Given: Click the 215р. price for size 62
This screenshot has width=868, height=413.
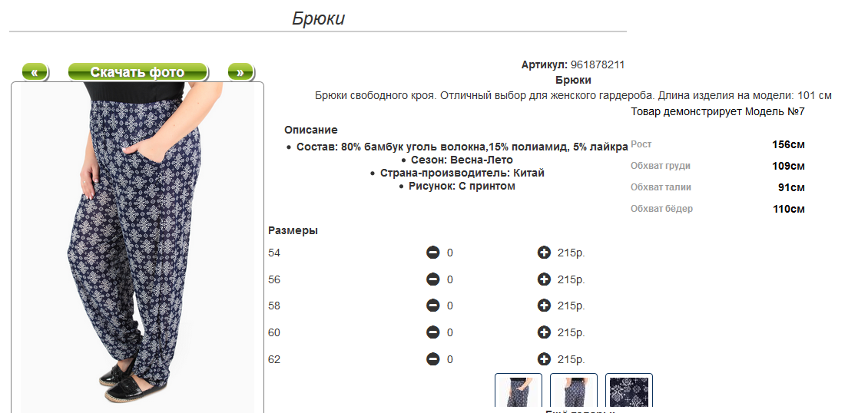Looking at the screenshot, I should coord(571,359).
